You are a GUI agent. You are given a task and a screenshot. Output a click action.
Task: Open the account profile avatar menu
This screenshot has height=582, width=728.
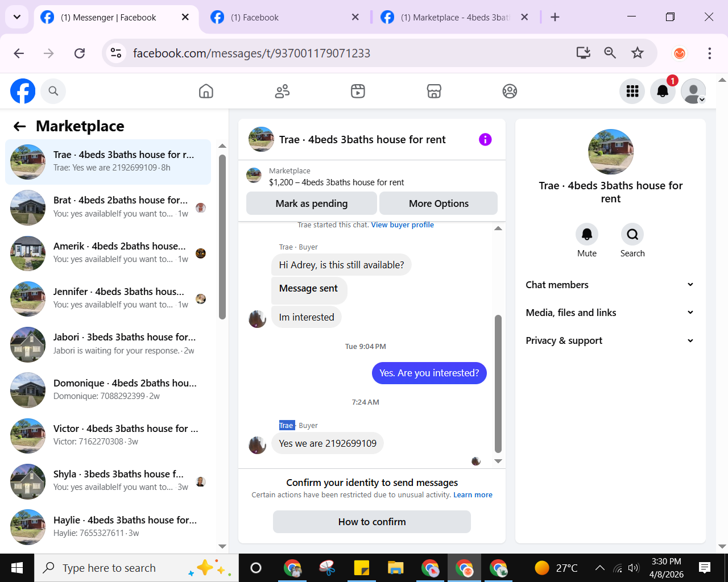coord(693,91)
